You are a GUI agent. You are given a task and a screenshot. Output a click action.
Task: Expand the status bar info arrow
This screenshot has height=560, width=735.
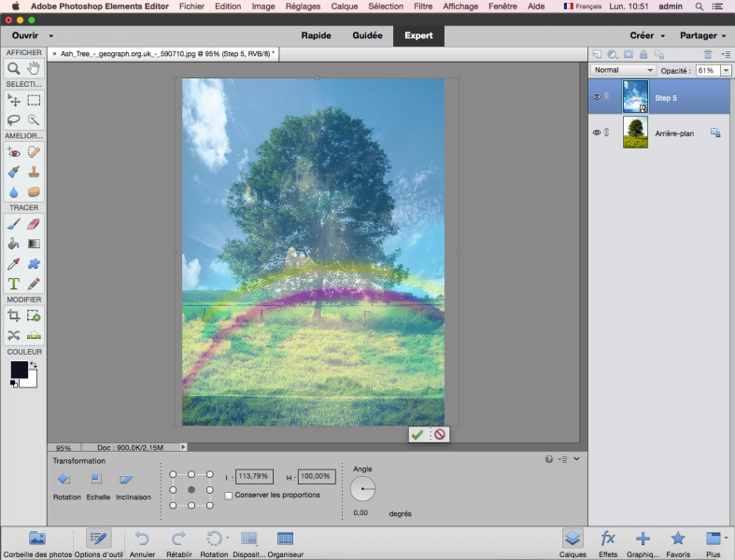click(183, 447)
